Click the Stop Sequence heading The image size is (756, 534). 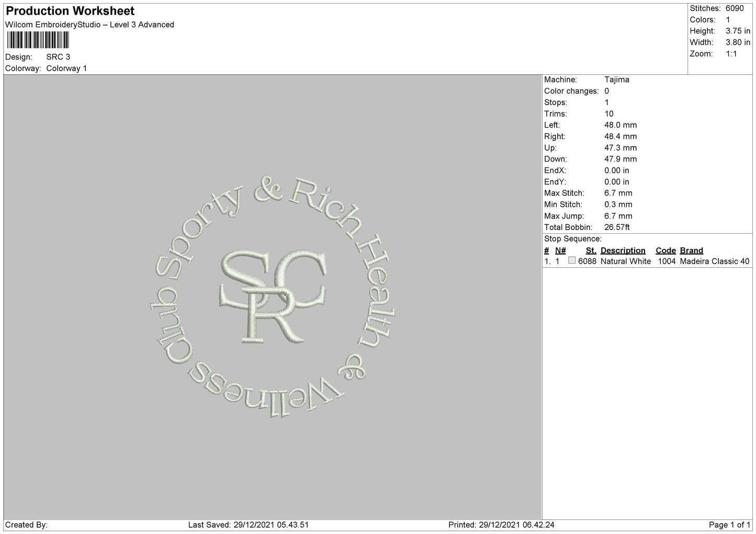click(x=572, y=239)
